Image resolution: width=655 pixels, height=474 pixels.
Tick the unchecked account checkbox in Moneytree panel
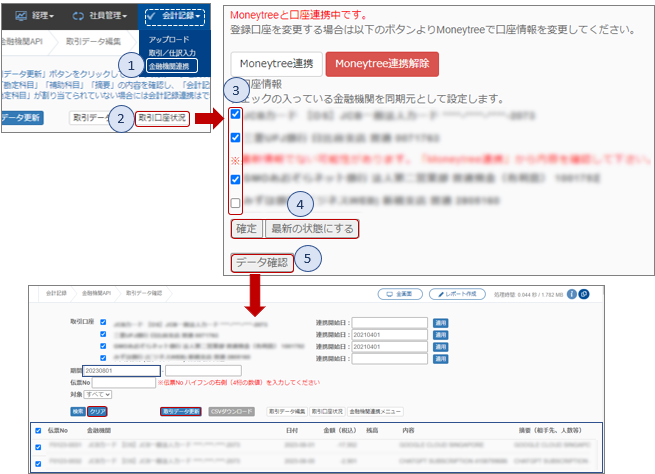click(x=235, y=203)
